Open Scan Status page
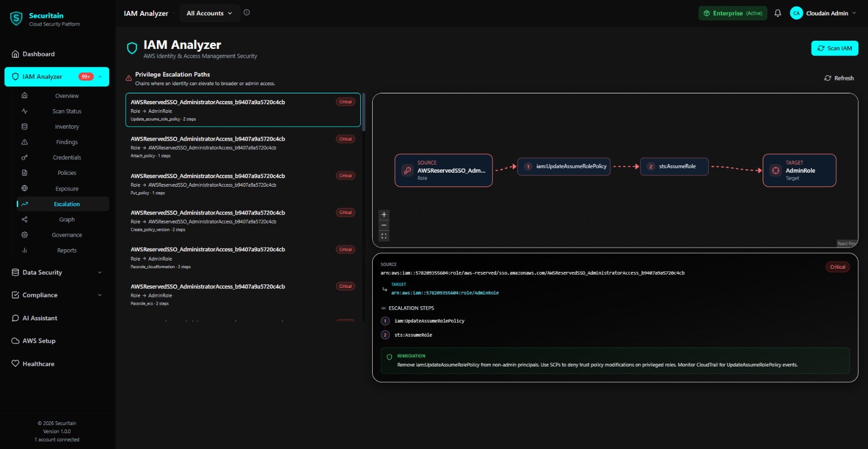Viewport: 868px width, 449px height. 67,111
